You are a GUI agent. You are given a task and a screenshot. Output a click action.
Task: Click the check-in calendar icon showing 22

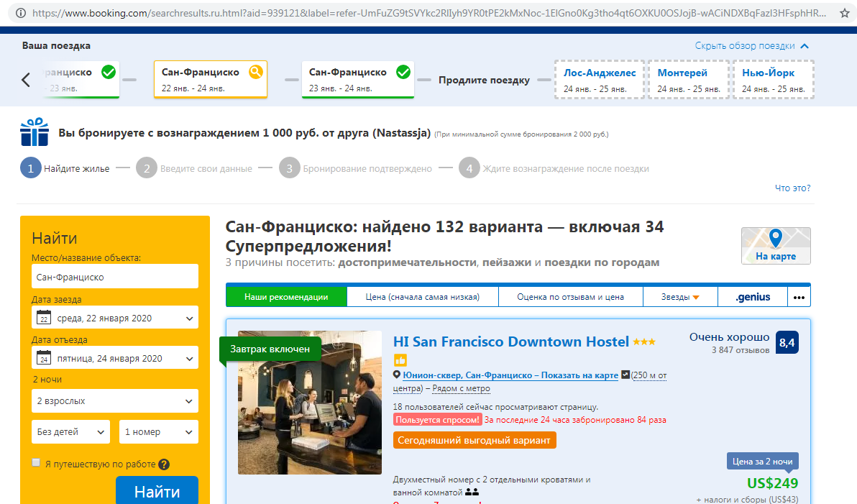44,318
